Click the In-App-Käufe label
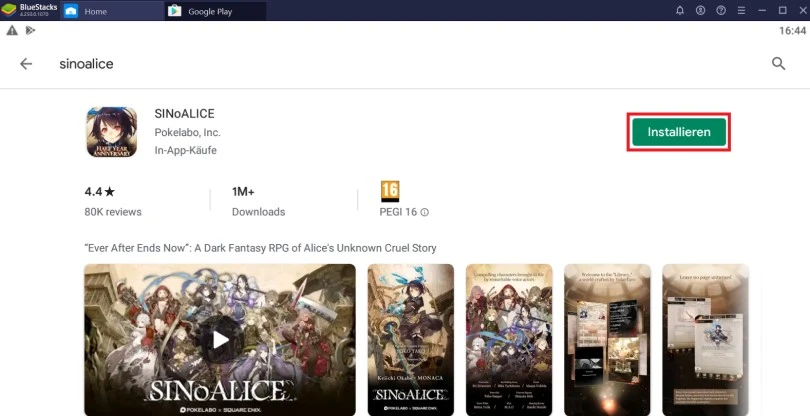Image resolution: width=810 pixels, height=416 pixels. pyautogui.click(x=185, y=150)
